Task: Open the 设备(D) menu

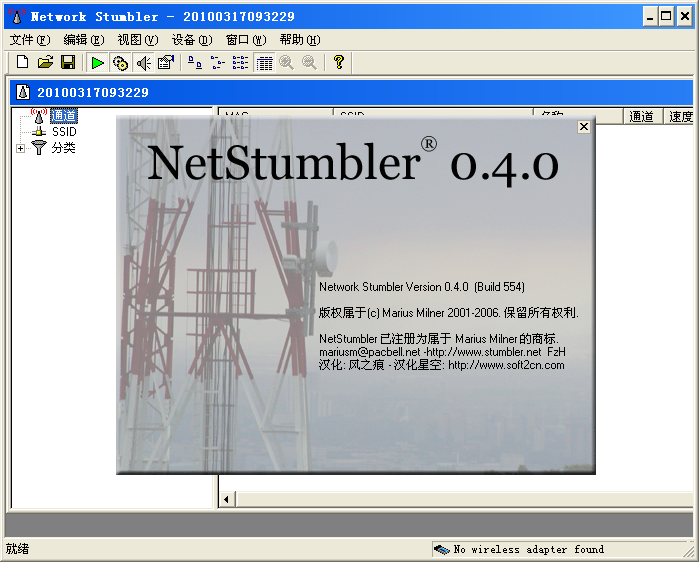Action: [x=192, y=40]
